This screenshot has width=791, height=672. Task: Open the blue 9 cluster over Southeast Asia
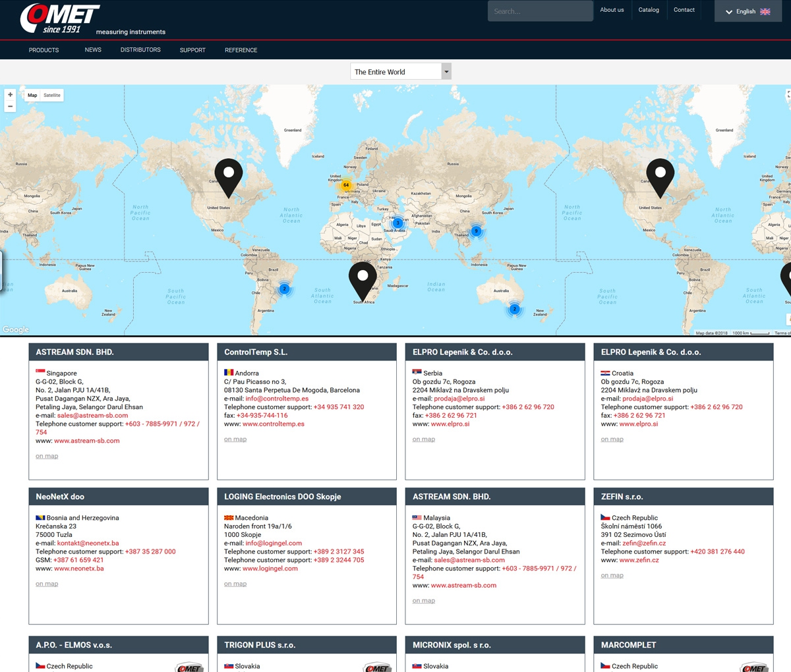coord(476,231)
